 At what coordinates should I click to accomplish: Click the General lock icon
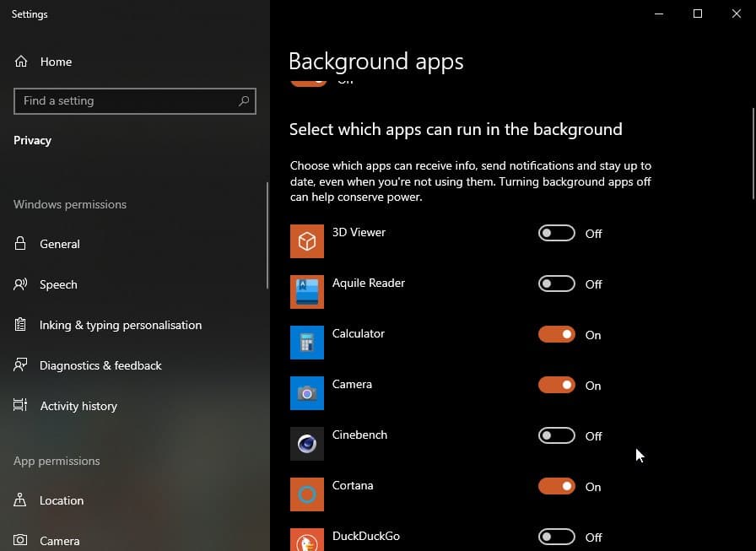point(20,243)
